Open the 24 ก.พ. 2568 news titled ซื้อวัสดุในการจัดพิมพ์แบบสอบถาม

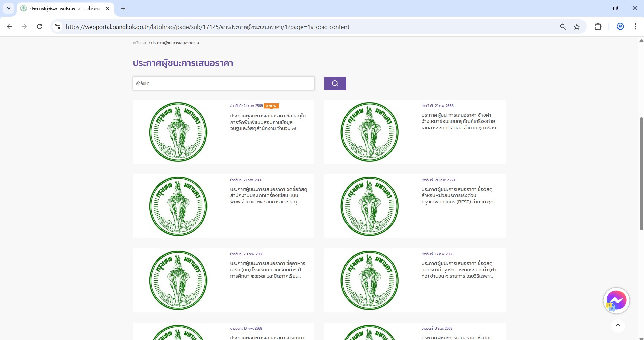pyautogui.click(x=268, y=122)
